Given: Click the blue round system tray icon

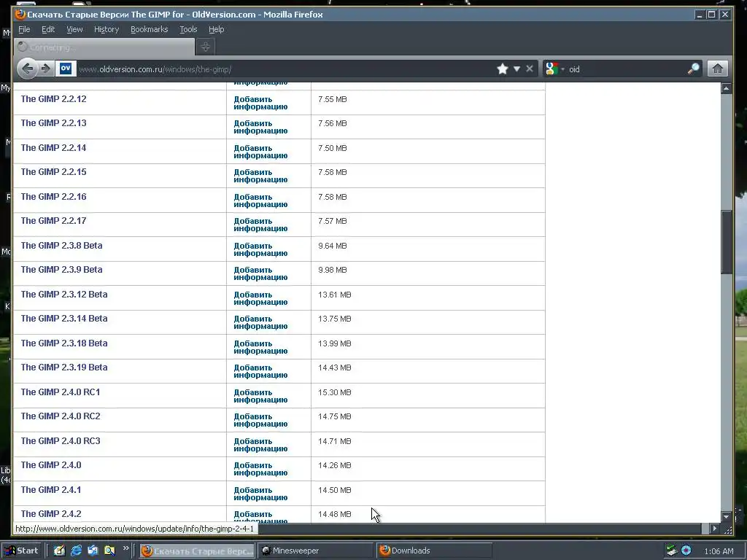Looking at the screenshot, I should pos(686,551).
